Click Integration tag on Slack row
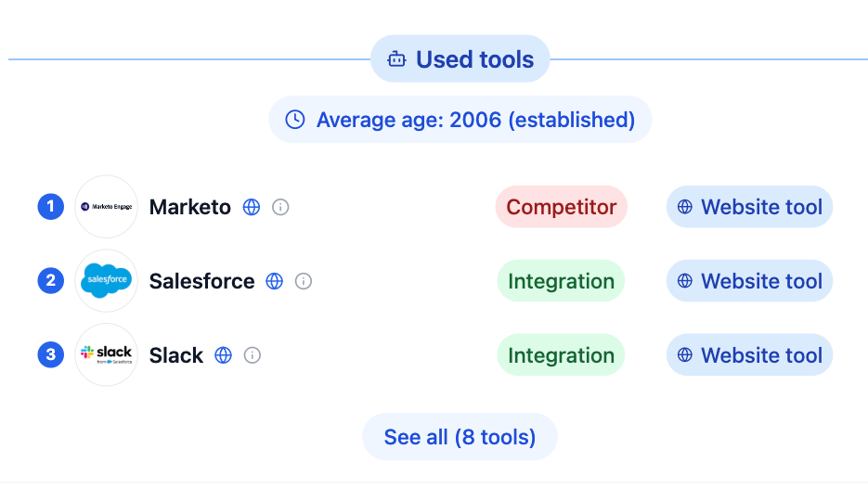This screenshot has height=488, width=868. pyautogui.click(x=562, y=355)
